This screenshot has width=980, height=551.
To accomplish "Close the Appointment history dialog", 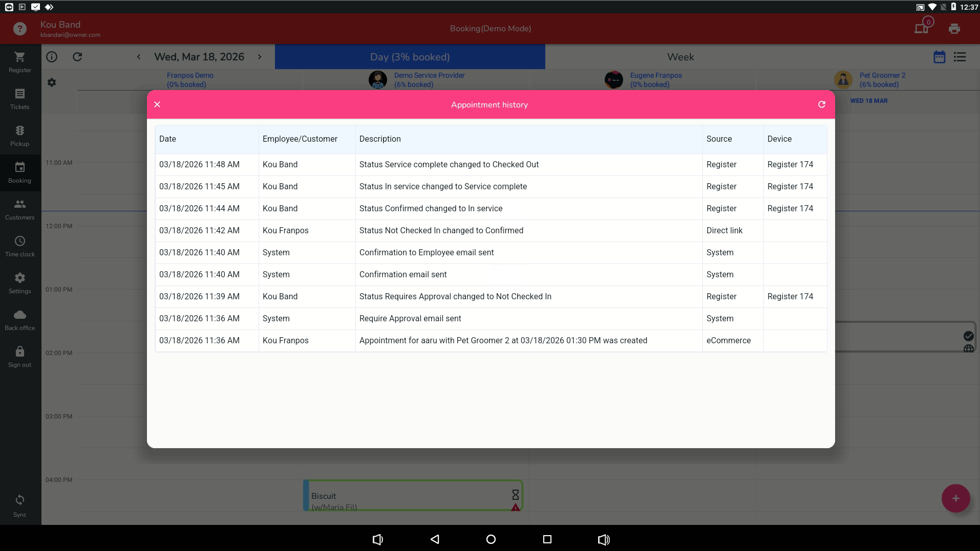I will (157, 104).
